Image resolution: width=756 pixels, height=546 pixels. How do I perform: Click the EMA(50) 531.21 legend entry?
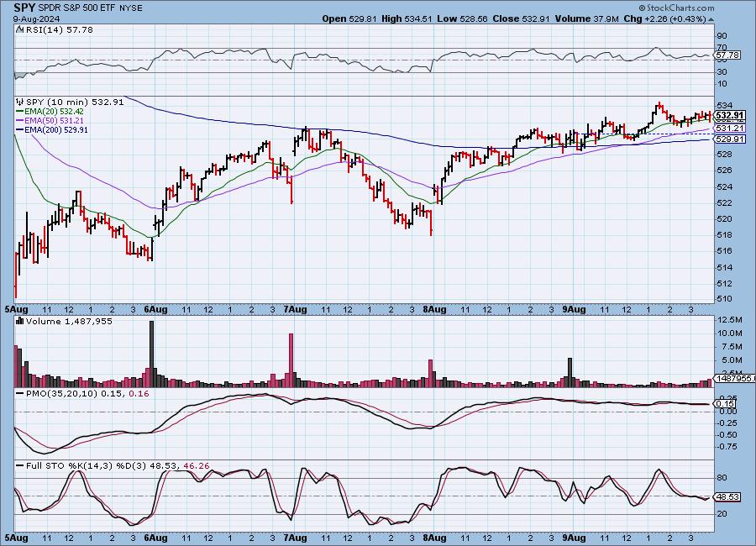click(x=54, y=121)
